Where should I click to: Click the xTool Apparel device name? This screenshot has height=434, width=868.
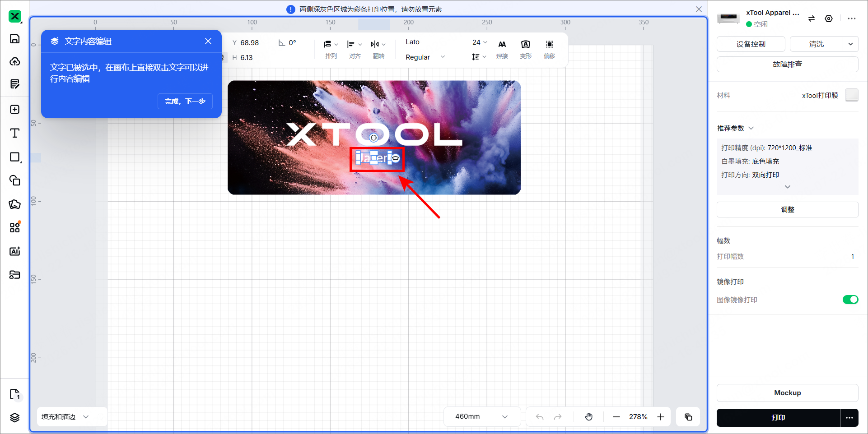click(773, 13)
